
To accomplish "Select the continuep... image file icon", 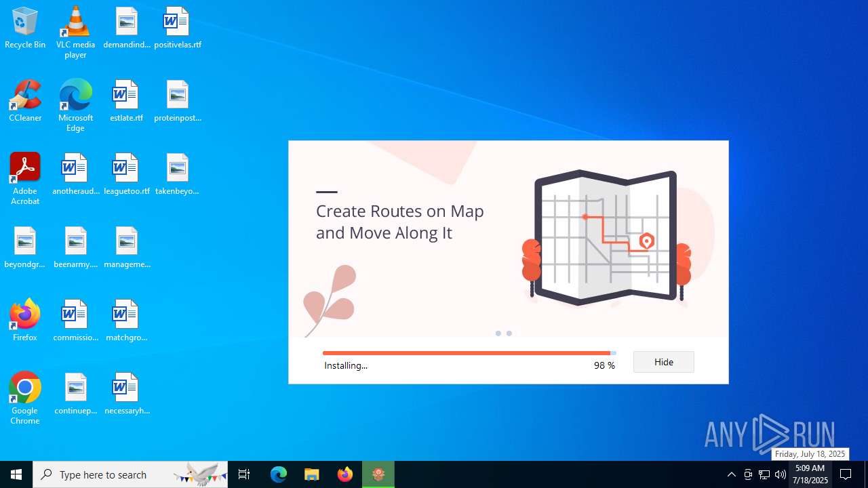I will (x=75, y=394).
